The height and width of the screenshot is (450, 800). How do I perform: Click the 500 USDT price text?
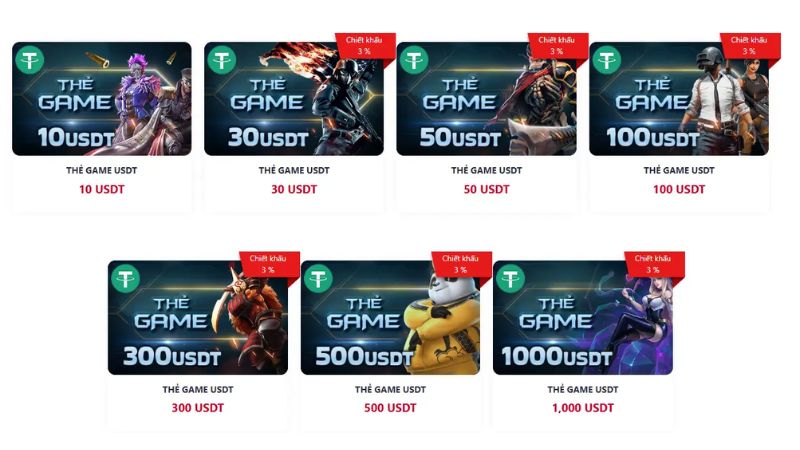[390, 408]
